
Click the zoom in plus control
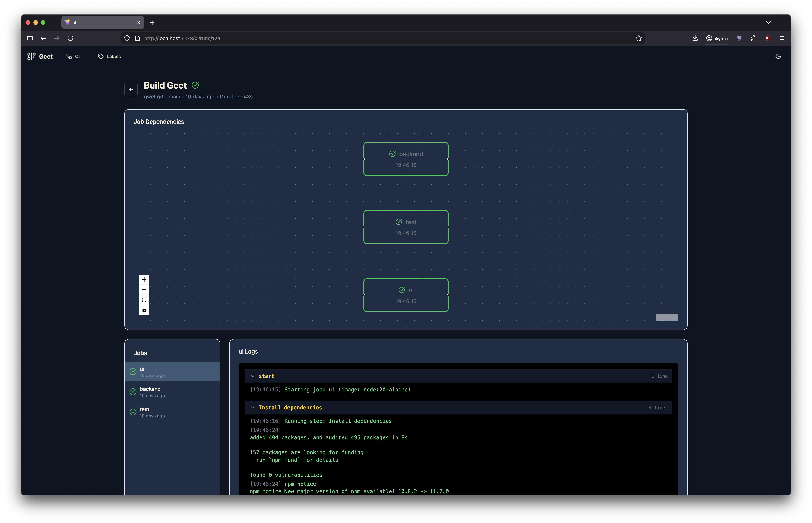click(x=144, y=279)
